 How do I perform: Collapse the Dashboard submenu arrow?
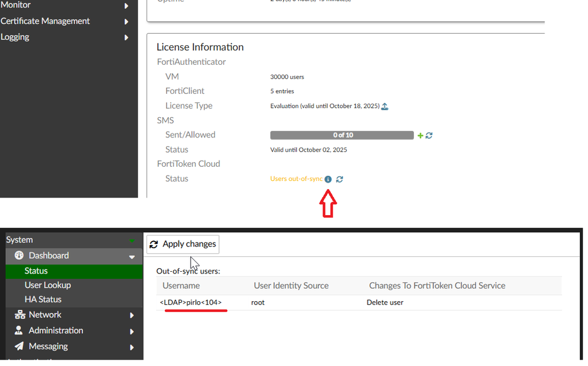pos(132,257)
